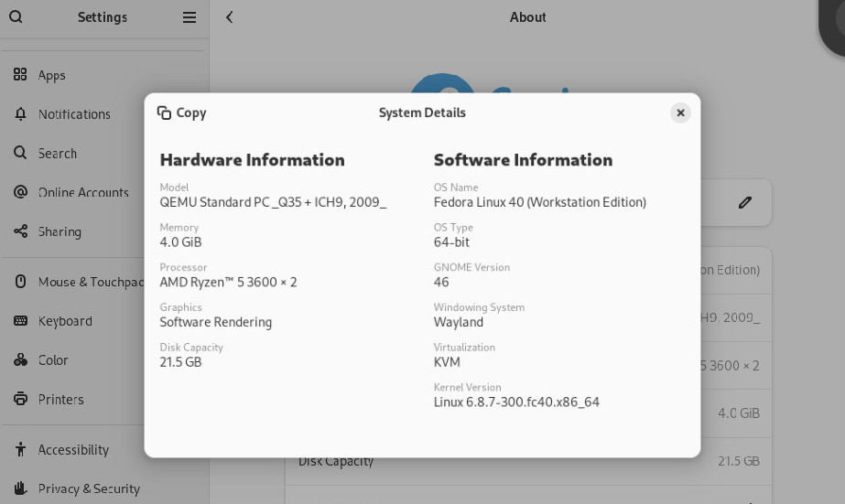
Task: Click the Memory value 4.0 GiB in dialog
Action: (180, 242)
